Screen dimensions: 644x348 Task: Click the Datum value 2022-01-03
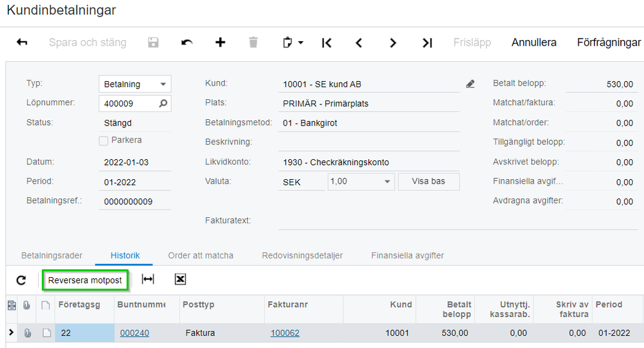(126, 162)
